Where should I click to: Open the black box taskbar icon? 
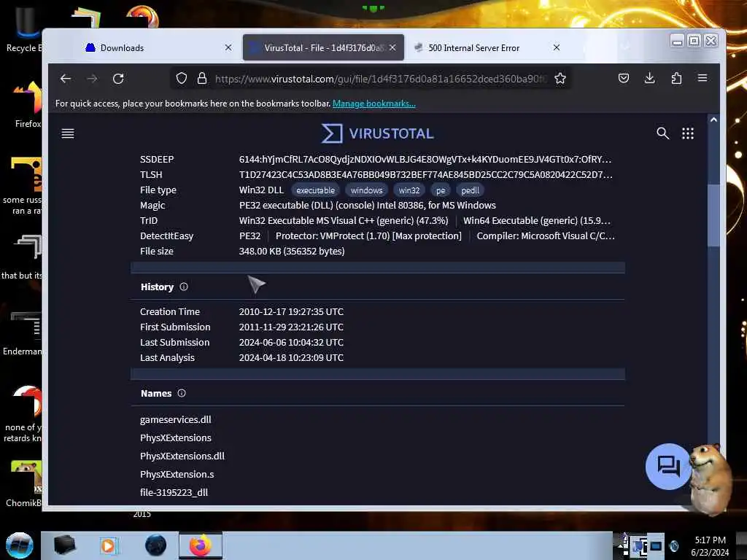pos(64,545)
